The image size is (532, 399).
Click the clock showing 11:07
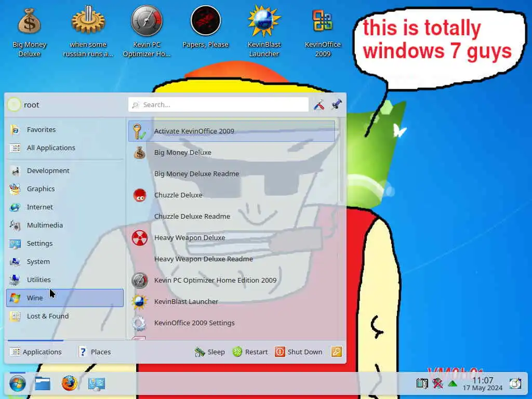483,384
